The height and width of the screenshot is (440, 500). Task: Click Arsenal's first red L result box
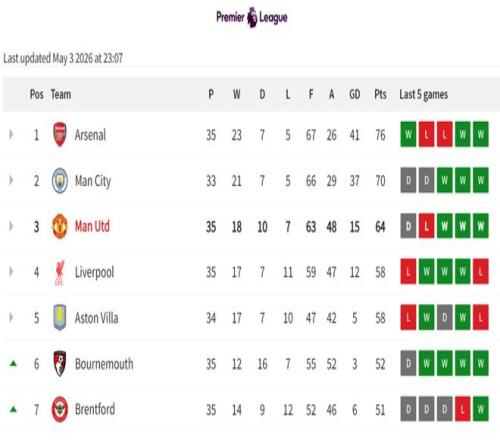(x=426, y=134)
